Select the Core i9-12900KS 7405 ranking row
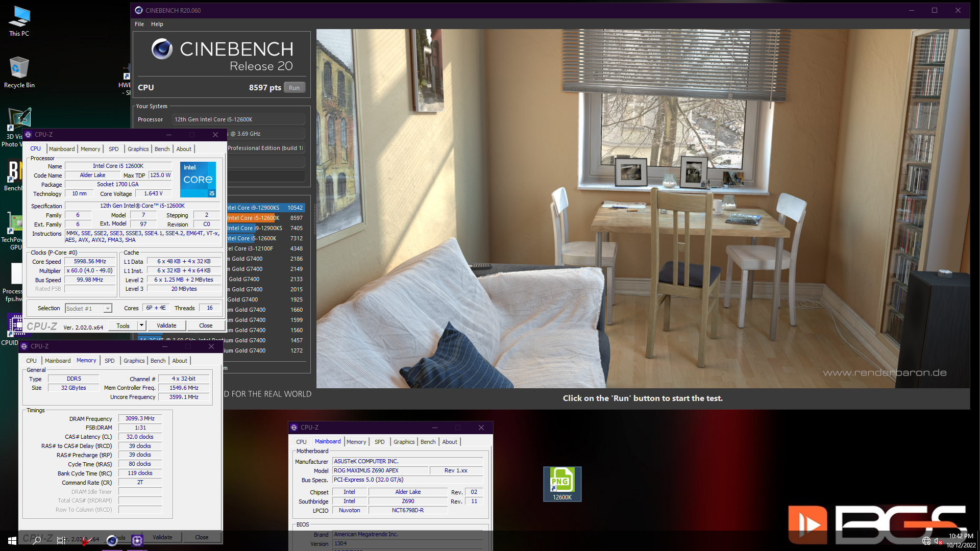This screenshot has height=551, width=980. 265,228
